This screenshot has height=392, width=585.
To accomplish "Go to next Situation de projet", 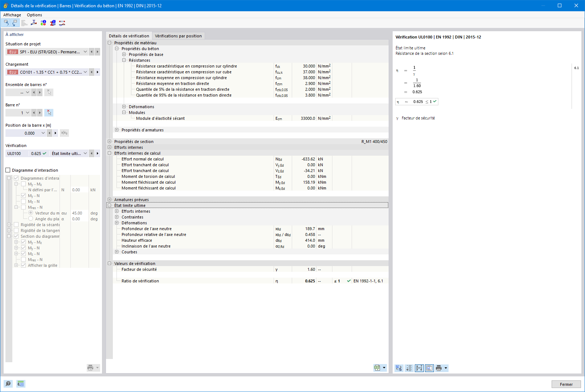I will coord(98,52).
